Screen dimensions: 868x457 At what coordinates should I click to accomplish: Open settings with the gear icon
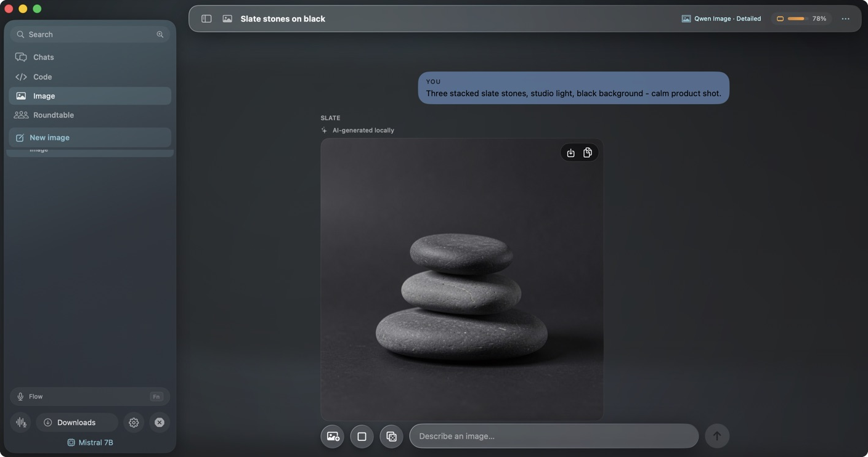(134, 423)
